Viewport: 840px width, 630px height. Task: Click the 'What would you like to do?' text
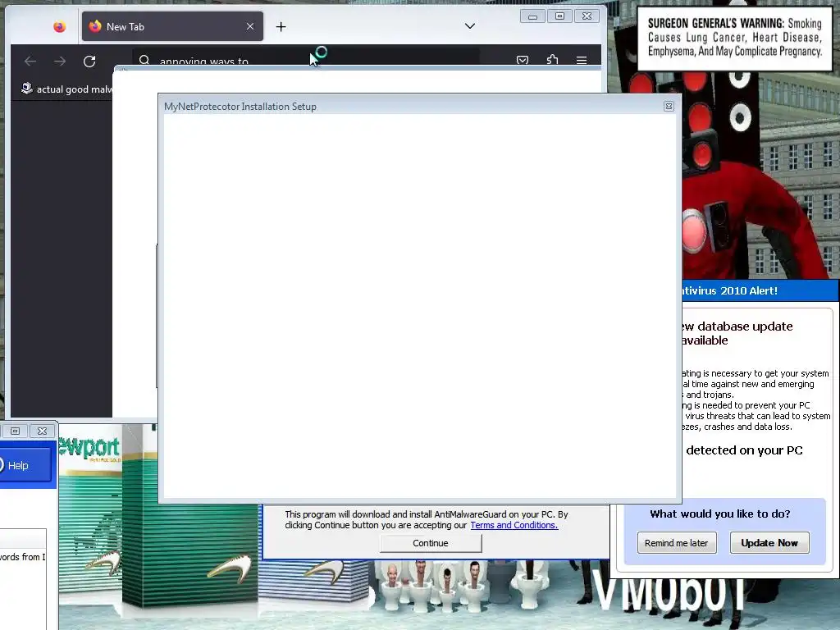pos(720,514)
